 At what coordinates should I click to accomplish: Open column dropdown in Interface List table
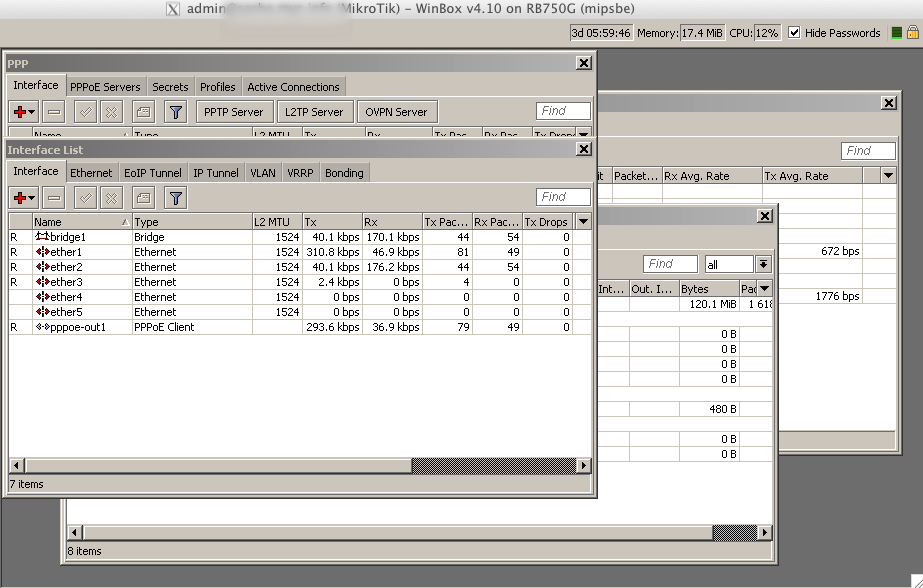(x=583, y=222)
